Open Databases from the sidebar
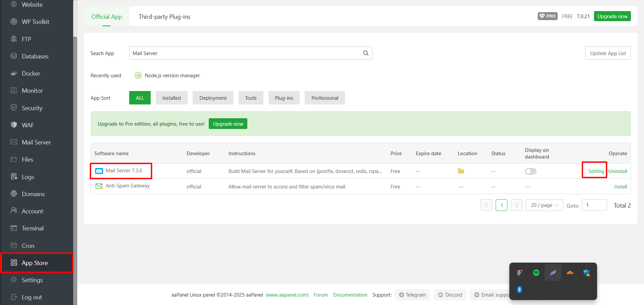The image size is (644, 305). [x=35, y=56]
